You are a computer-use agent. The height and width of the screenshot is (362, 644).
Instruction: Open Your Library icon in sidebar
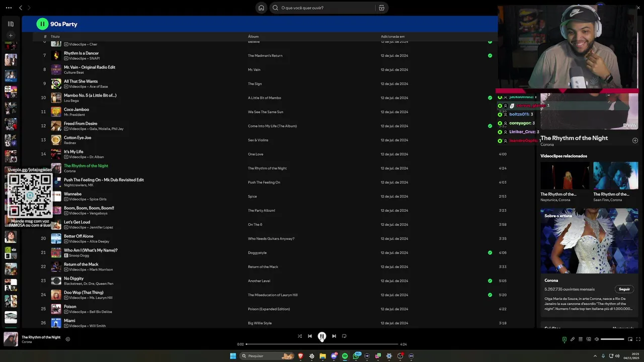[x=11, y=24]
